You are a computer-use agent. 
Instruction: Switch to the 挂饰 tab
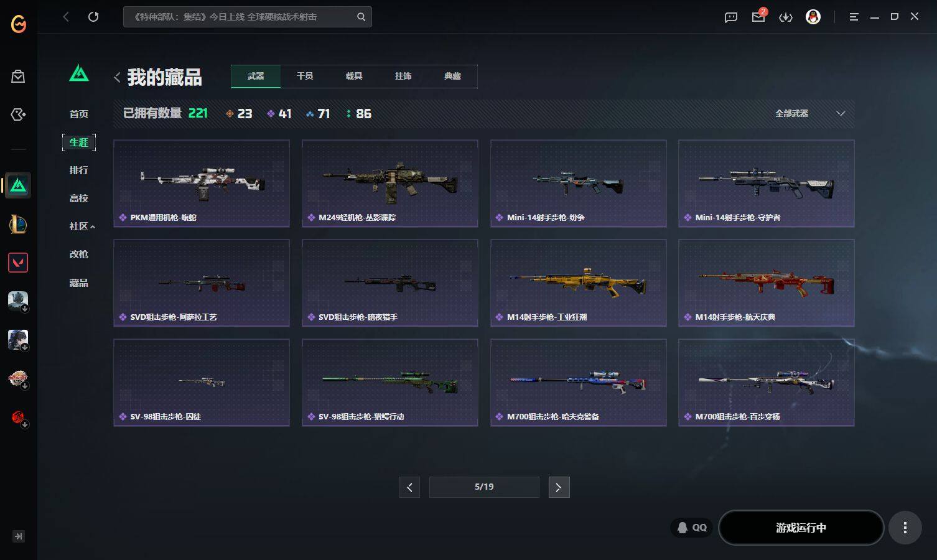(403, 77)
